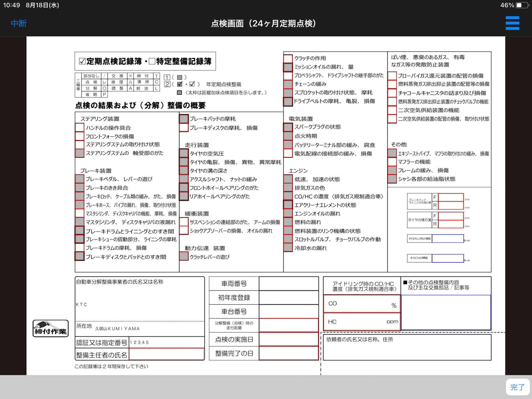The image size is (532, 399).
Task: Tap the 車両番号 entry field
Action: pyautogui.click(x=289, y=283)
